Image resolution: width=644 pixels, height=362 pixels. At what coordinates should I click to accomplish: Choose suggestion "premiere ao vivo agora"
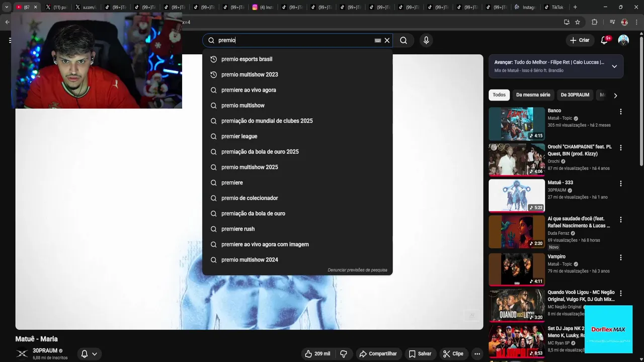297,90
